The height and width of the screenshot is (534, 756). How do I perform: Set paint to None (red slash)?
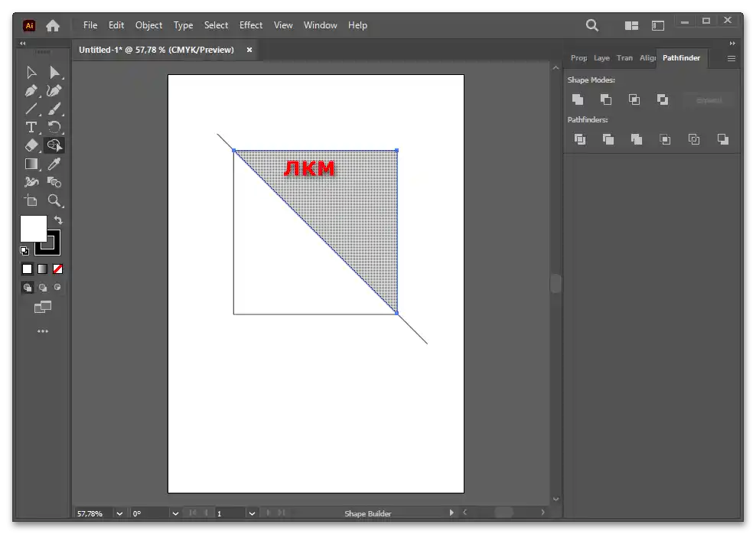[58, 269]
